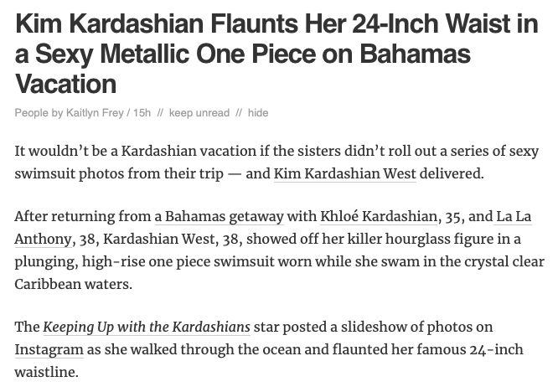
Task: Click the word 'plunging,' in article
Action: point(47,261)
